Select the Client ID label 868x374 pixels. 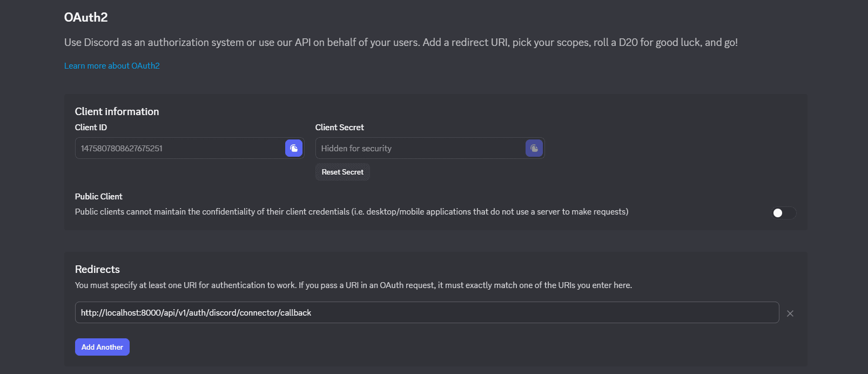click(x=91, y=128)
